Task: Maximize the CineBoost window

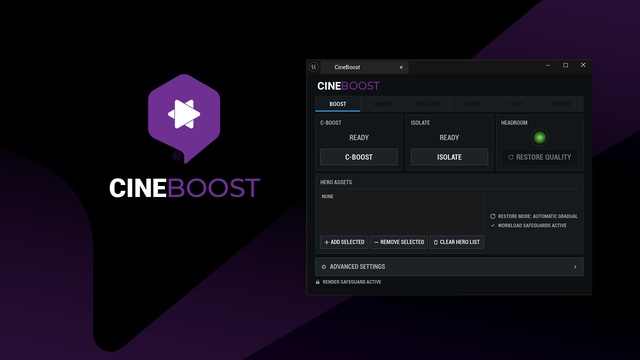Action: [x=565, y=65]
